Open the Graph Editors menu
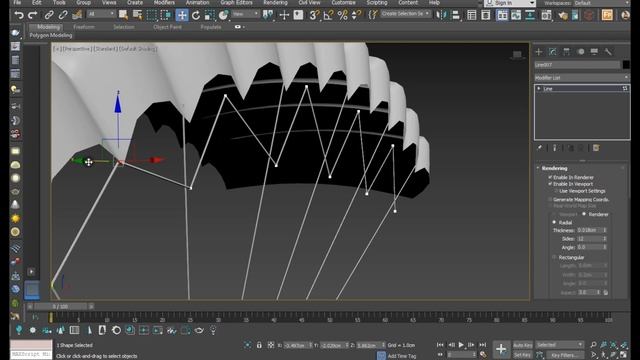 [236, 2]
